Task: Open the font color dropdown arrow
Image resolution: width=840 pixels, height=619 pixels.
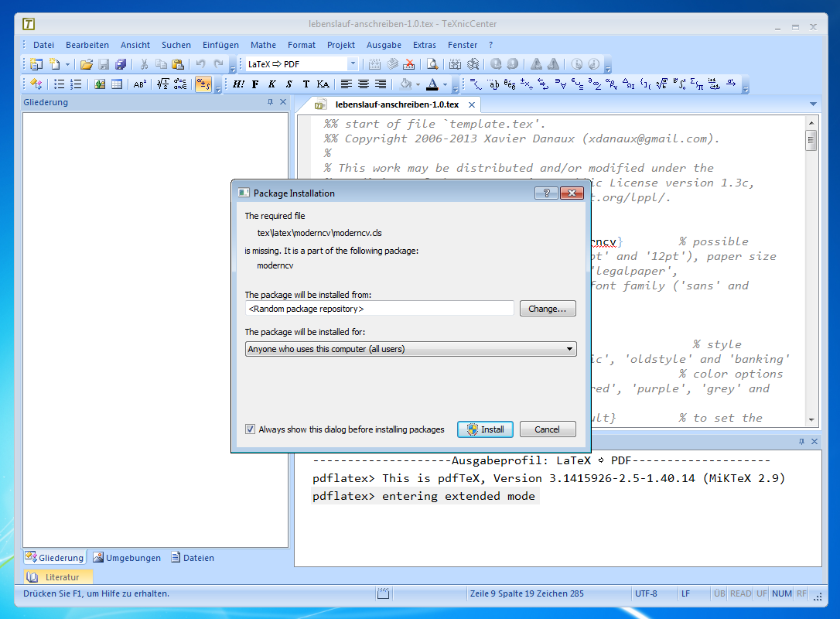Action: coord(445,84)
